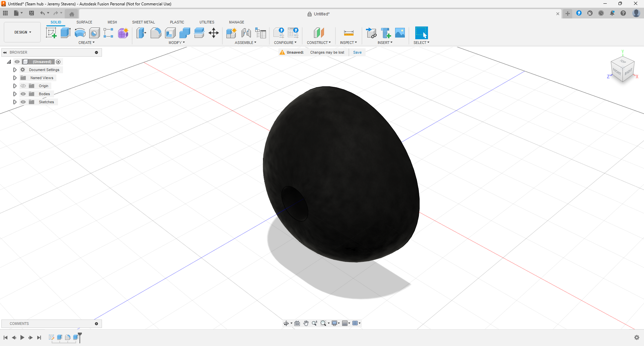Activate the Select tool icon

point(421,33)
